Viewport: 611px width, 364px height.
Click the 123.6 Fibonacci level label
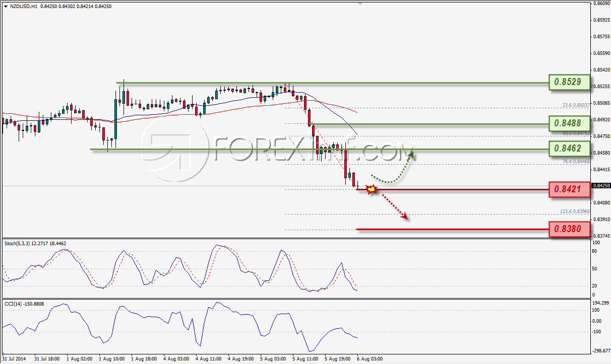[x=574, y=211]
